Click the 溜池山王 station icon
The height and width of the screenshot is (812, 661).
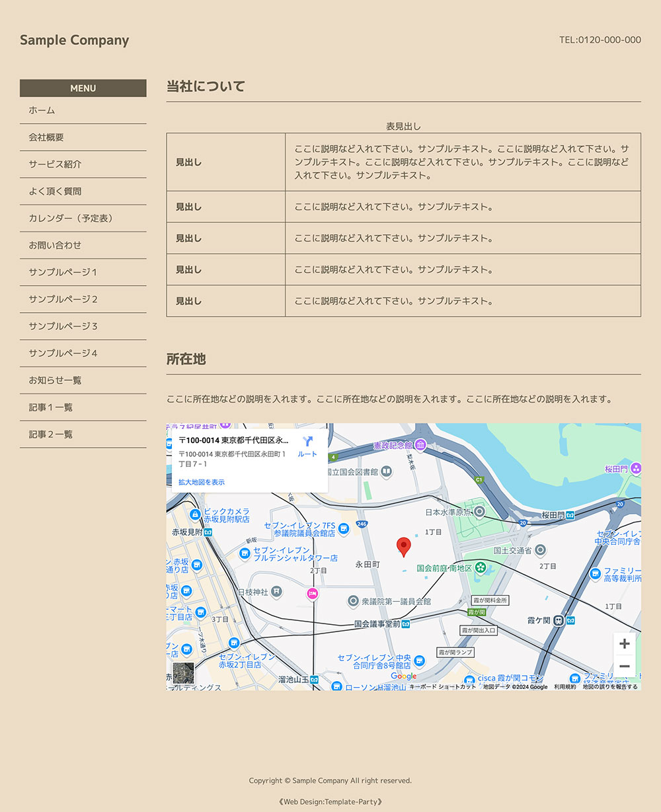click(315, 679)
